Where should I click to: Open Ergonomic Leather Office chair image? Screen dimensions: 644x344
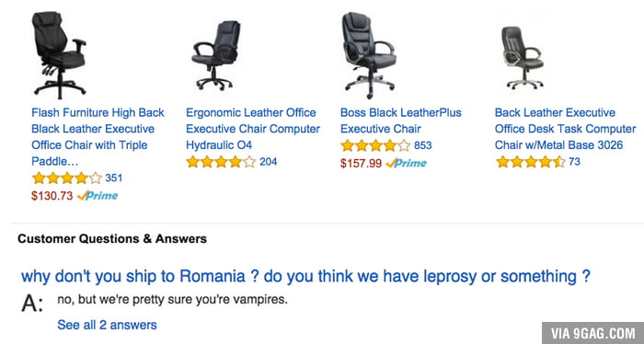tap(216, 55)
